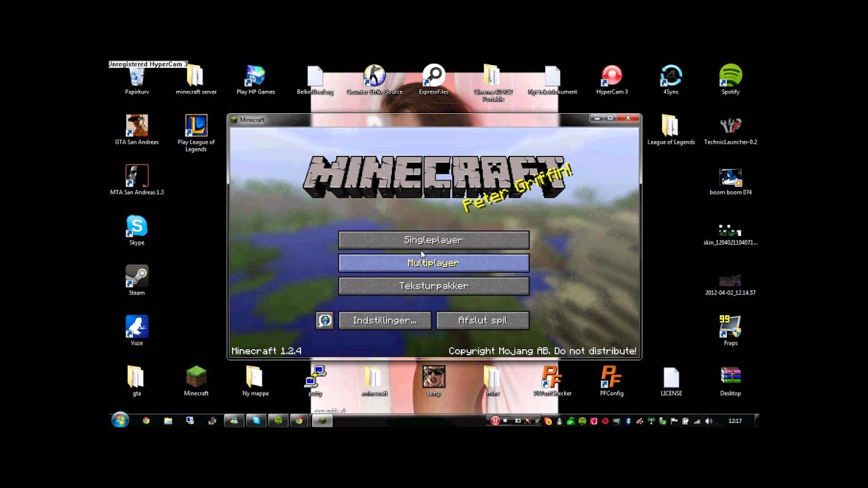This screenshot has height=488, width=868.
Task: Open Chrome icon beside the Start button
Action: pos(146,421)
